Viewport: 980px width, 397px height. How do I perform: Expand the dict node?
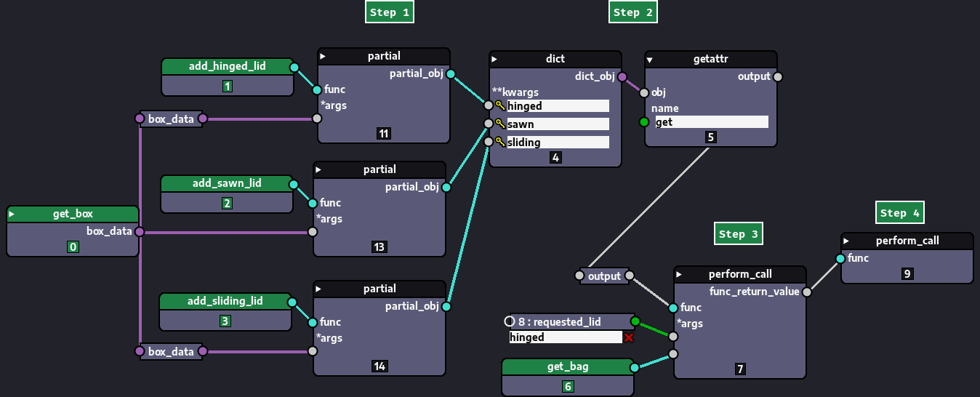[x=494, y=59]
